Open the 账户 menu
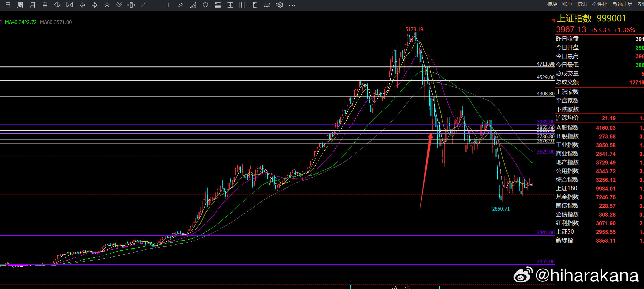644x289 pixels. (567, 4)
